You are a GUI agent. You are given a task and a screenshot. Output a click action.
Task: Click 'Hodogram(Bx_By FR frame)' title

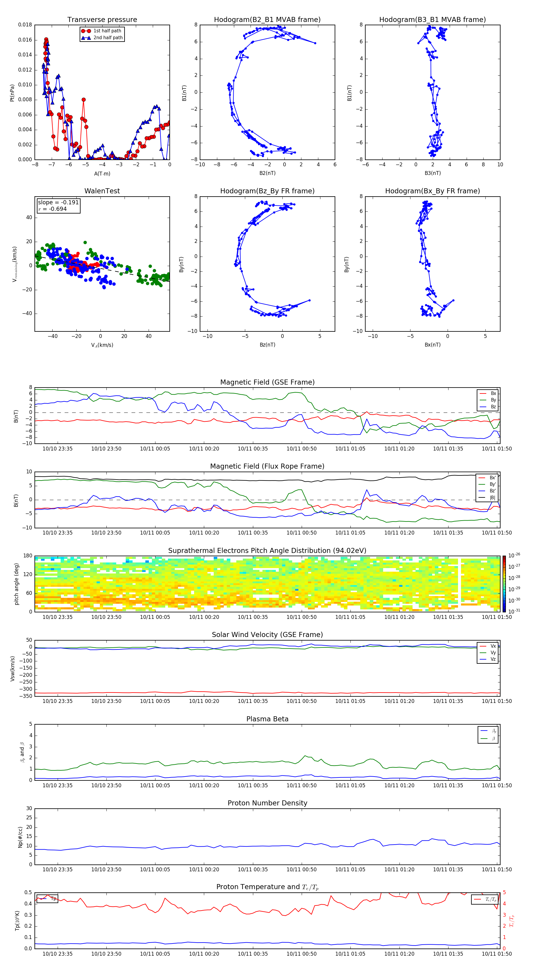coord(432,191)
